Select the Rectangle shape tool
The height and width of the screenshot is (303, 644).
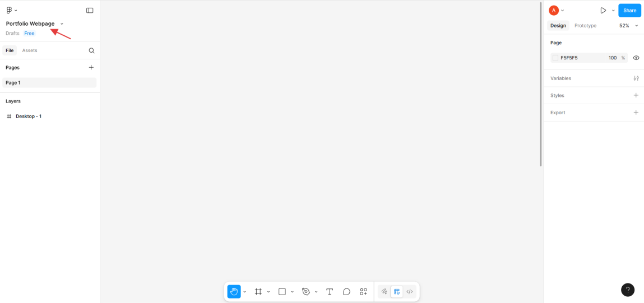tap(282, 292)
